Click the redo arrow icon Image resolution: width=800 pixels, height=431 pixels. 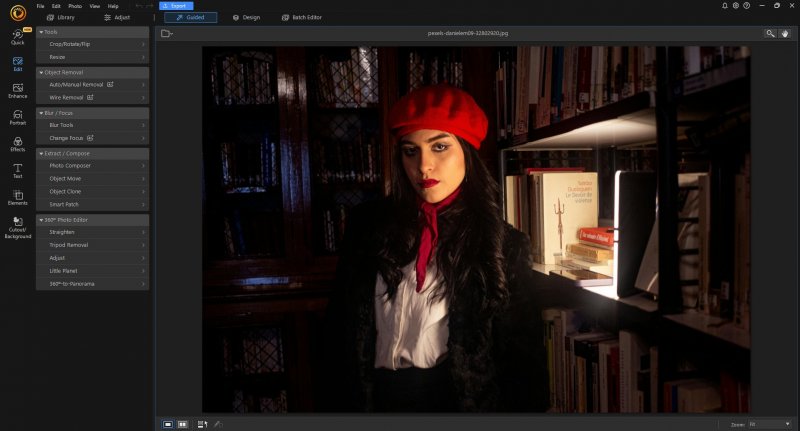[150, 6]
